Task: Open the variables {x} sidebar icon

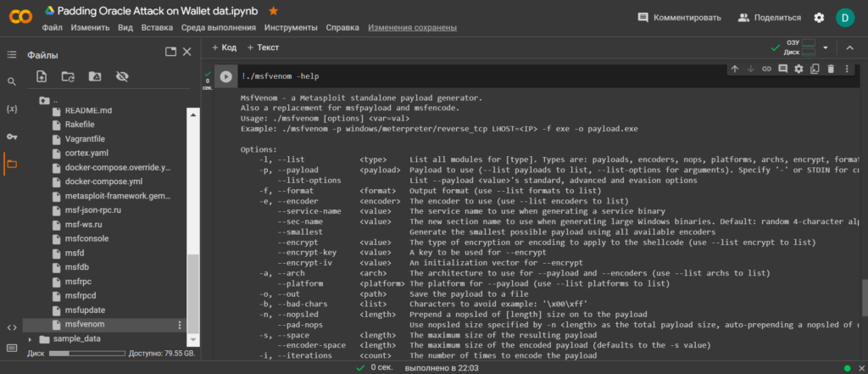Action: tap(12, 109)
